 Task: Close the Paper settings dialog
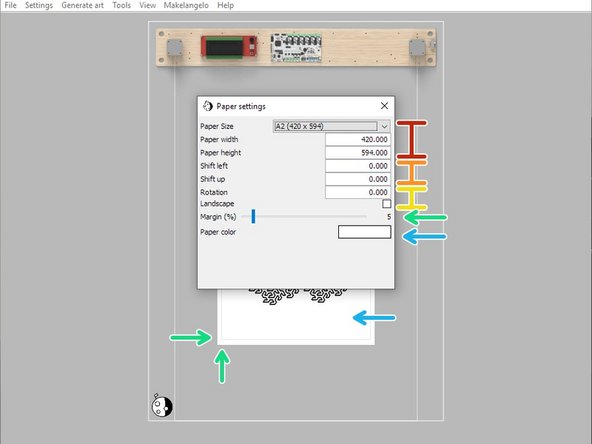pos(384,106)
